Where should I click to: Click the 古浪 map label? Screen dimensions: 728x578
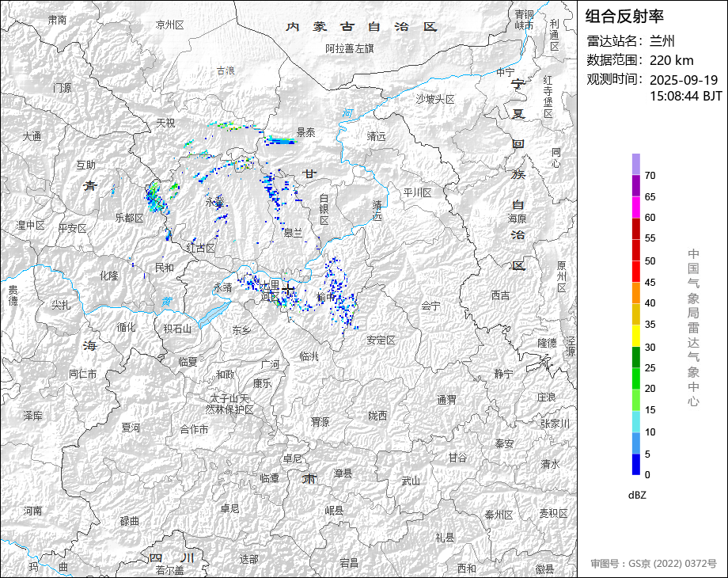(226, 70)
